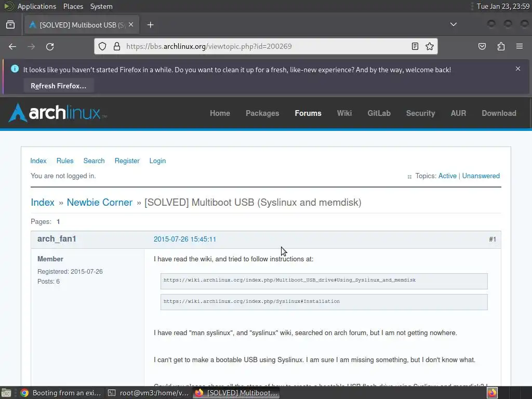Open the Packages navigation item

coord(262,113)
